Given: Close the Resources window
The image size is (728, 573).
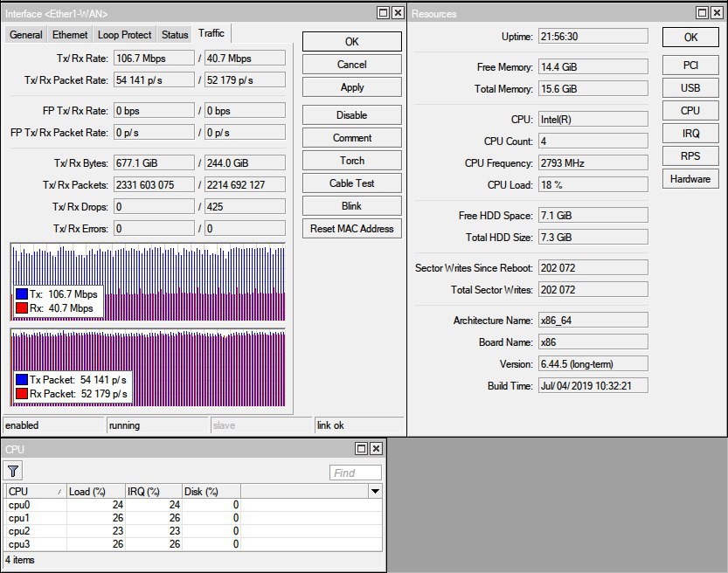Looking at the screenshot, I should (x=718, y=13).
